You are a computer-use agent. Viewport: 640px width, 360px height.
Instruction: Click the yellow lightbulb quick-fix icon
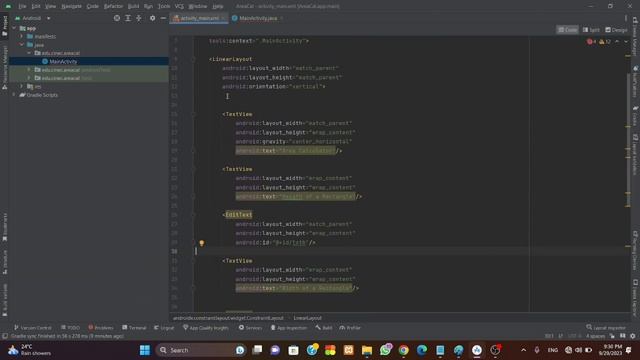202,243
